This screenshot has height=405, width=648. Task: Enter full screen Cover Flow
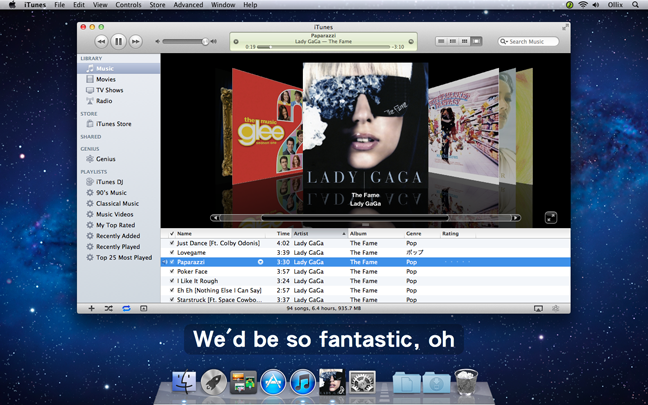click(551, 217)
